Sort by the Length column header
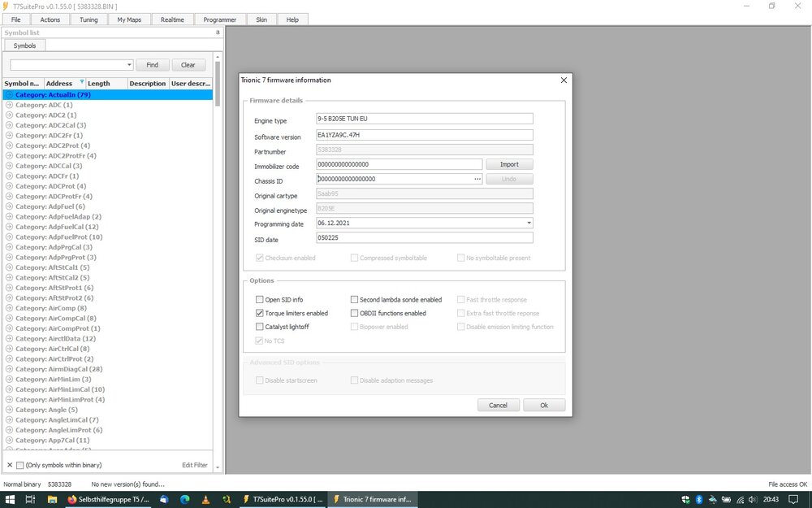This screenshot has width=812, height=508. pos(106,84)
